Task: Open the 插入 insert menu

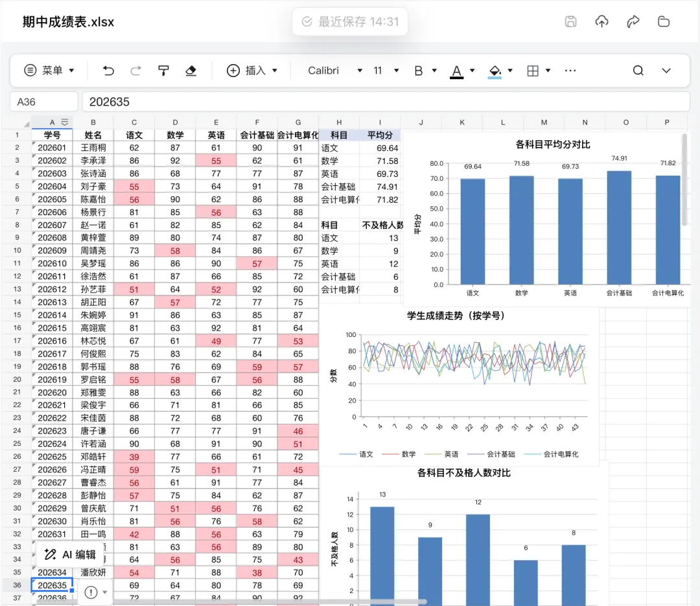Action: (x=252, y=71)
